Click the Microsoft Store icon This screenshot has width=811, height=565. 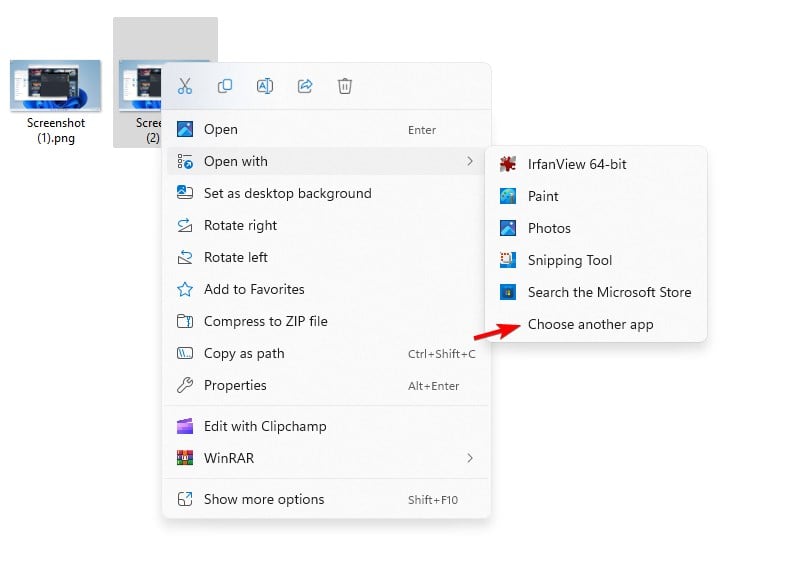click(x=508, y=292)
